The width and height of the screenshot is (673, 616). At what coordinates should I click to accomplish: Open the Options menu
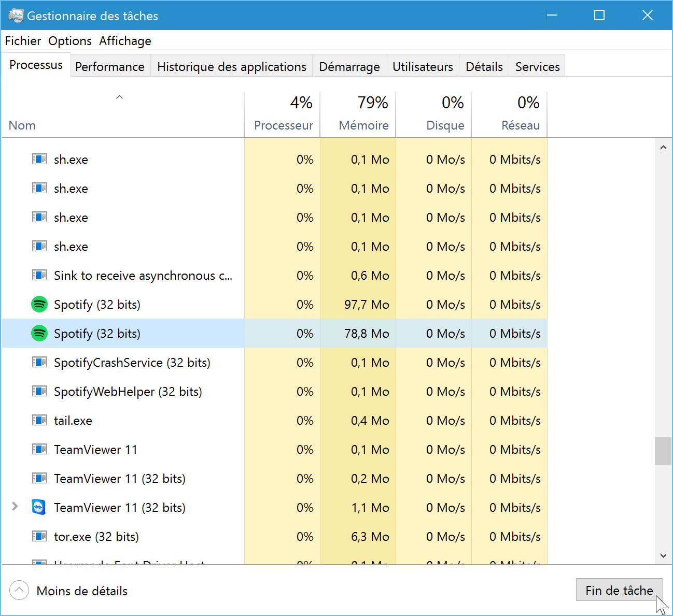click(70, 41)
